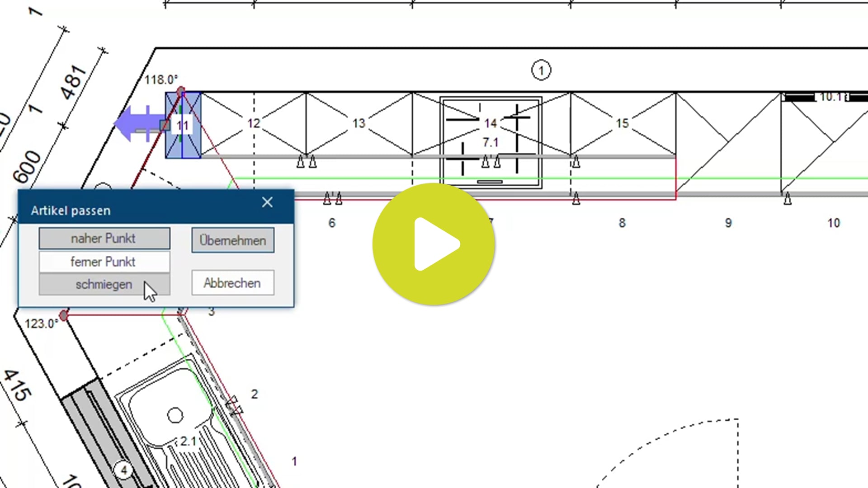868x488 pixels.
Task: Click the circled wall number 1
Action: tap(541, 70)
